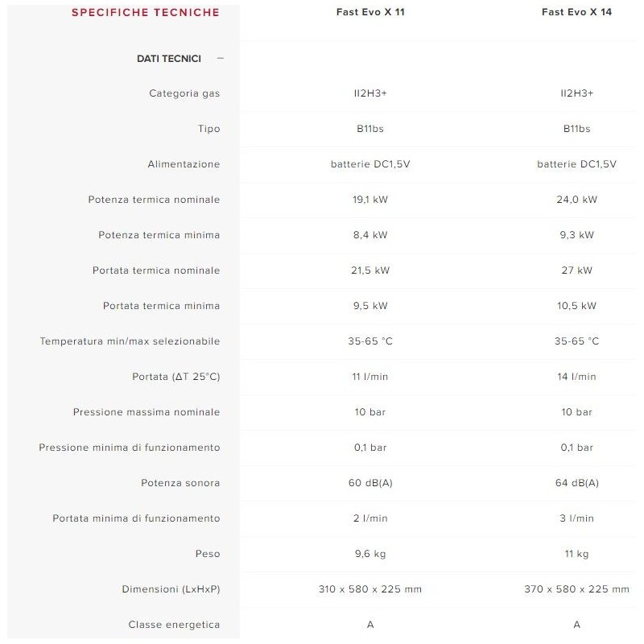Select the Potenza termica nominale label
Viewport: 644px width, 644px height.
(x=154, y=200)
